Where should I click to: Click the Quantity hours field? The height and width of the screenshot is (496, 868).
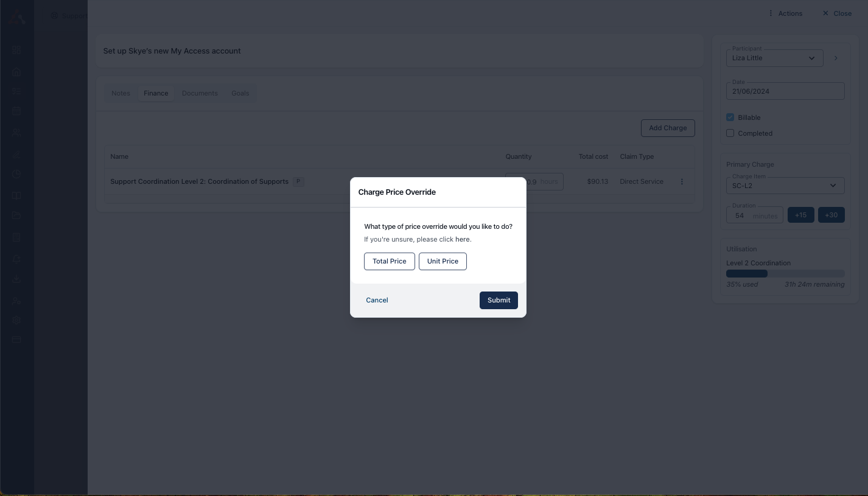[x=534, y=181]
